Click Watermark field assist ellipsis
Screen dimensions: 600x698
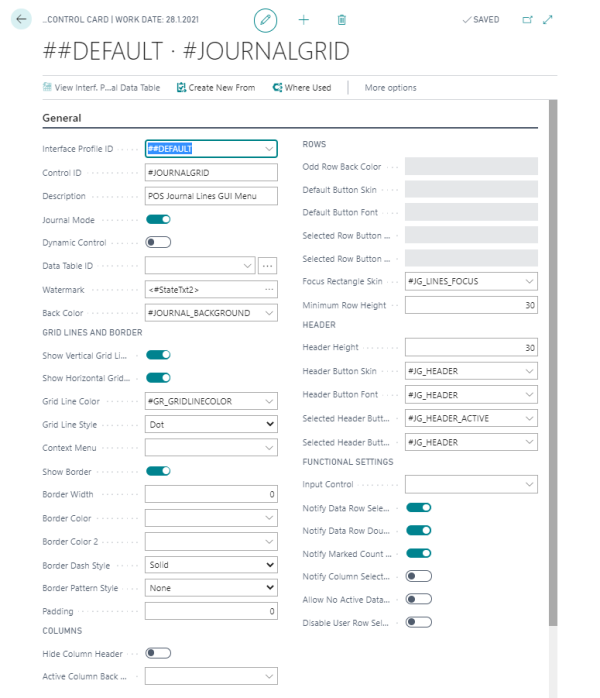tap(269, 290)
